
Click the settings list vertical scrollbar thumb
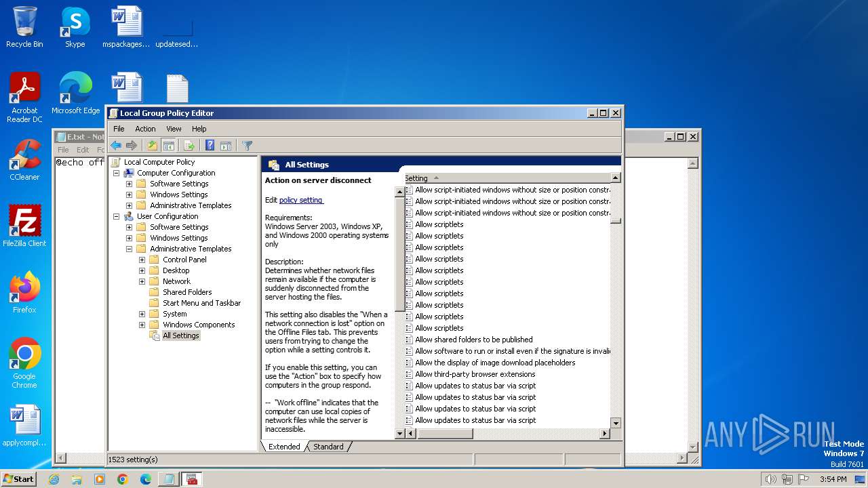616,220
